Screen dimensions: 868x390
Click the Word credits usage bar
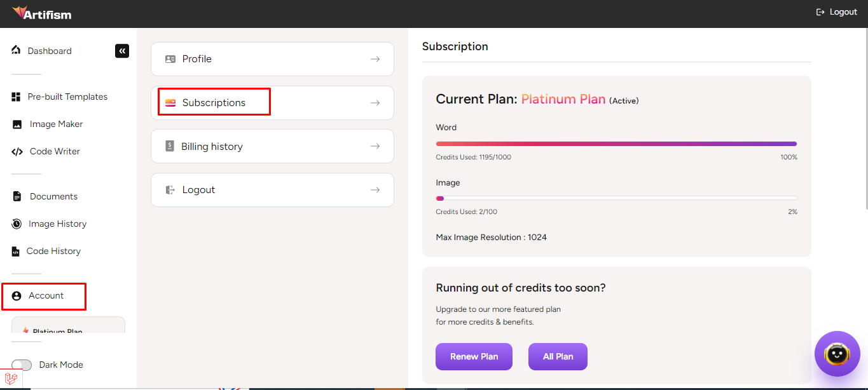(x=616, y=144)
